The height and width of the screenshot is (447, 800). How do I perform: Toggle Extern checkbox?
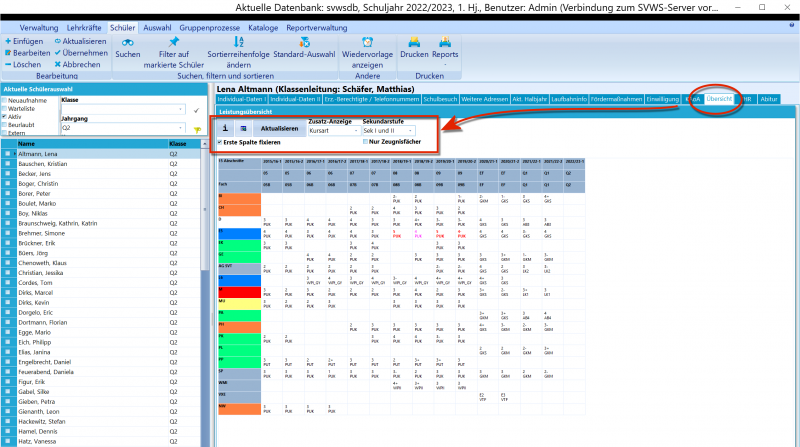point(5,133)
